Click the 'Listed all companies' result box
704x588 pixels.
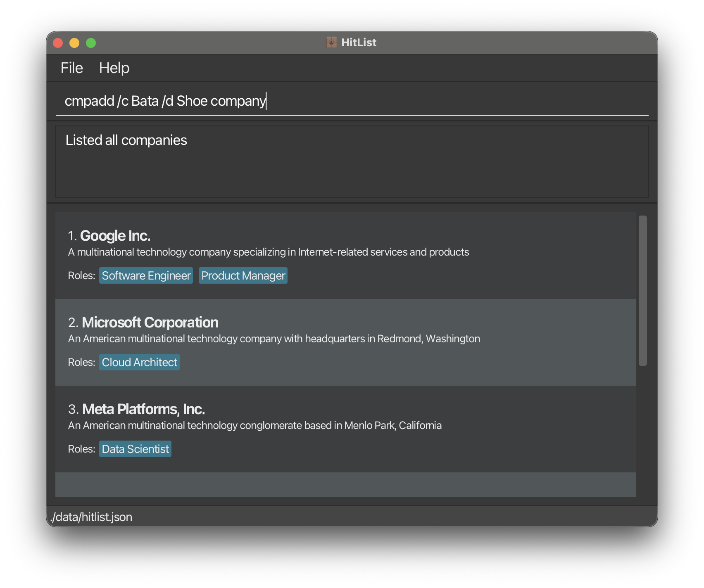pyautogui.click(x=352, y=162)
